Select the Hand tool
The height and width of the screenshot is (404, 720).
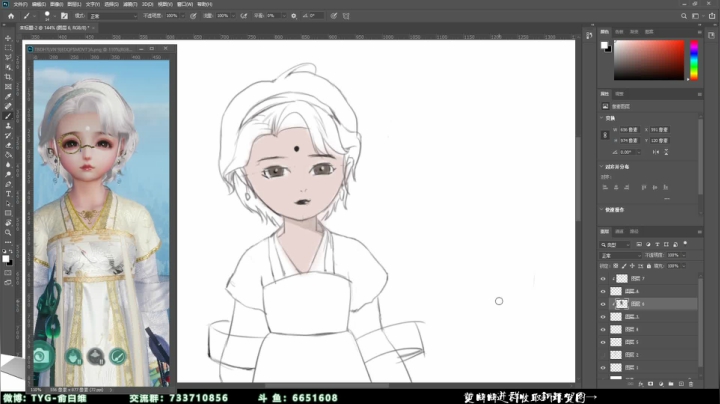click(8, 223)
